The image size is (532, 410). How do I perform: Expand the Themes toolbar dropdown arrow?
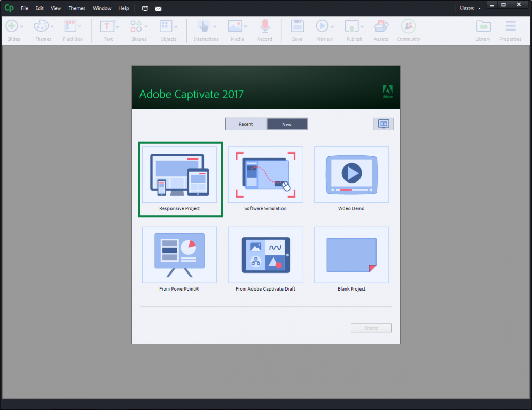point(52,26)
